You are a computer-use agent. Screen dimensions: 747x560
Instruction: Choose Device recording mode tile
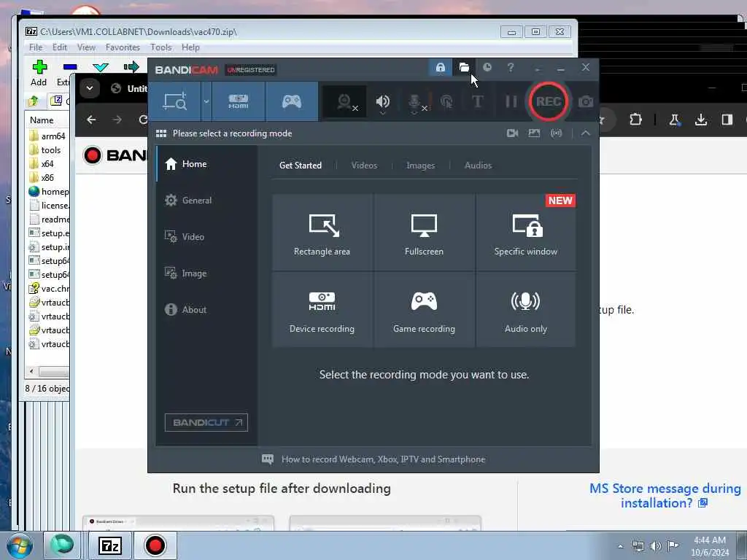point(322,310)
